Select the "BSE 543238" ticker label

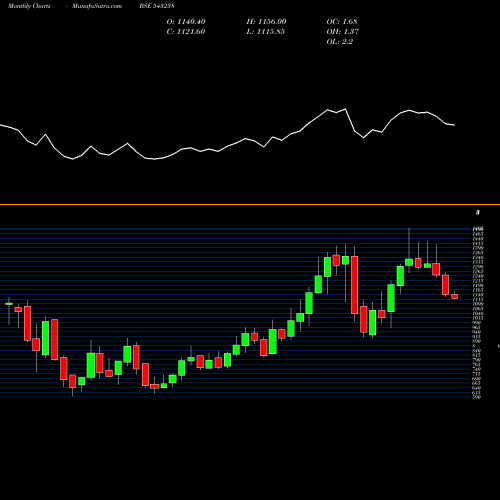click(x=157, y=6)
